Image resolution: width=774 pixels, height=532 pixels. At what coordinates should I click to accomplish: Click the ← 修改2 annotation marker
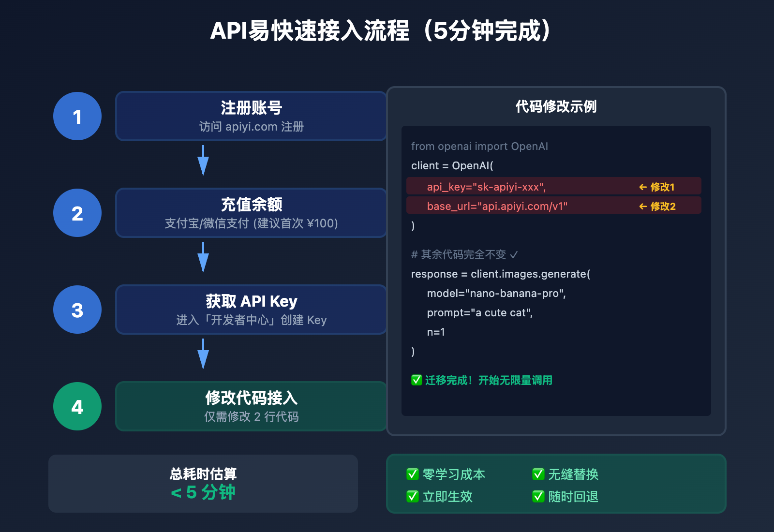[657, 206]
